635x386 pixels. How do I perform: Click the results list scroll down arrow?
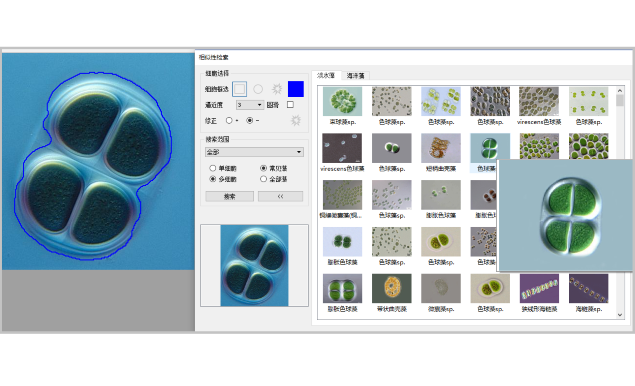(620, 315)
